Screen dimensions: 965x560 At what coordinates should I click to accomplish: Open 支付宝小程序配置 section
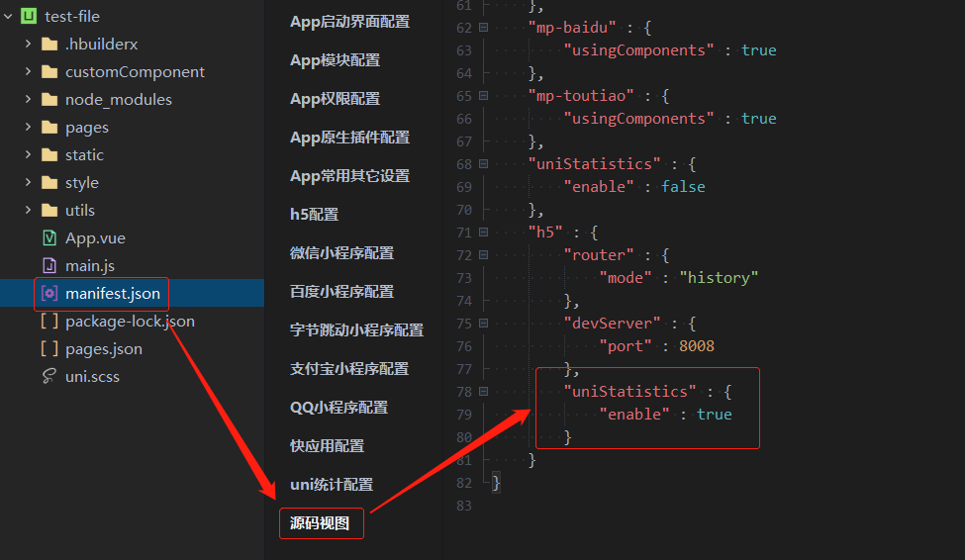(x=349, y=369)
